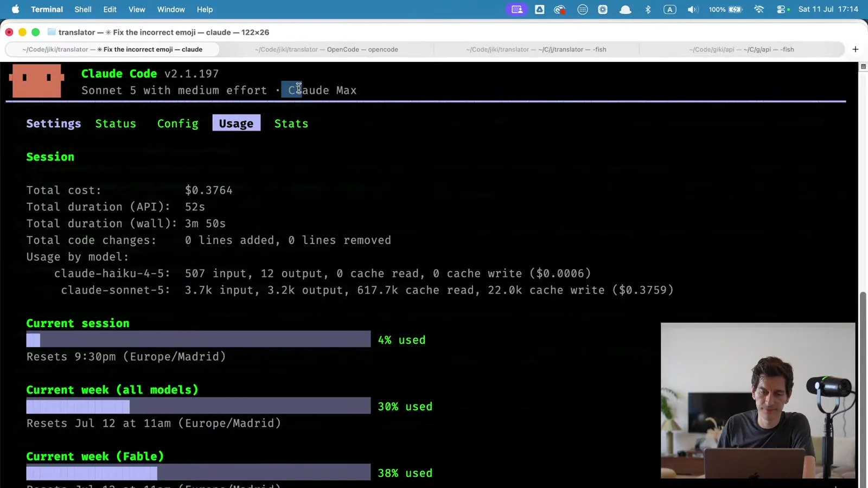Click the total cost value $0.3764

pyautogui.click(x=209, y=190)
